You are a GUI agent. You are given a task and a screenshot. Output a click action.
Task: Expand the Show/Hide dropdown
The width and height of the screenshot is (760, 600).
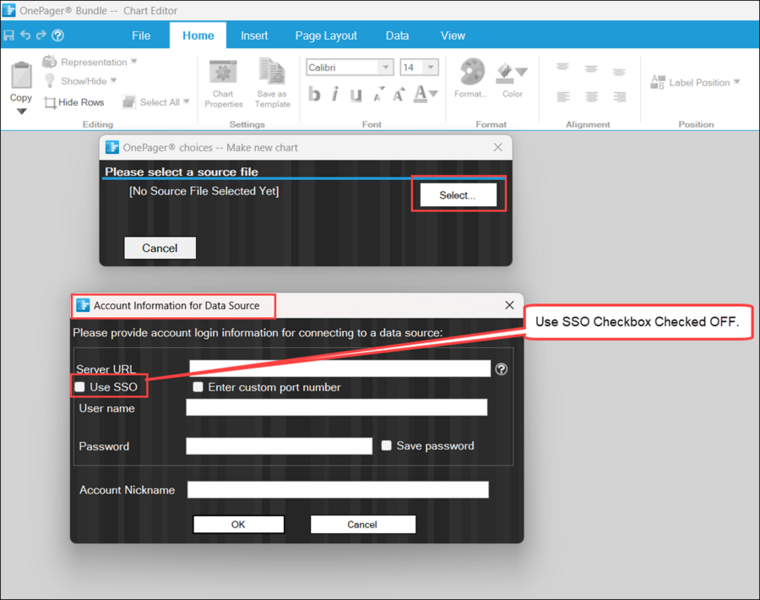point(113,80)
